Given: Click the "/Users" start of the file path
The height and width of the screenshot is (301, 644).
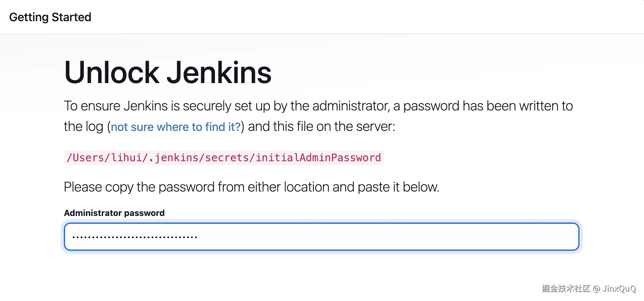Looking at the screenshot, I should [85, 158].
